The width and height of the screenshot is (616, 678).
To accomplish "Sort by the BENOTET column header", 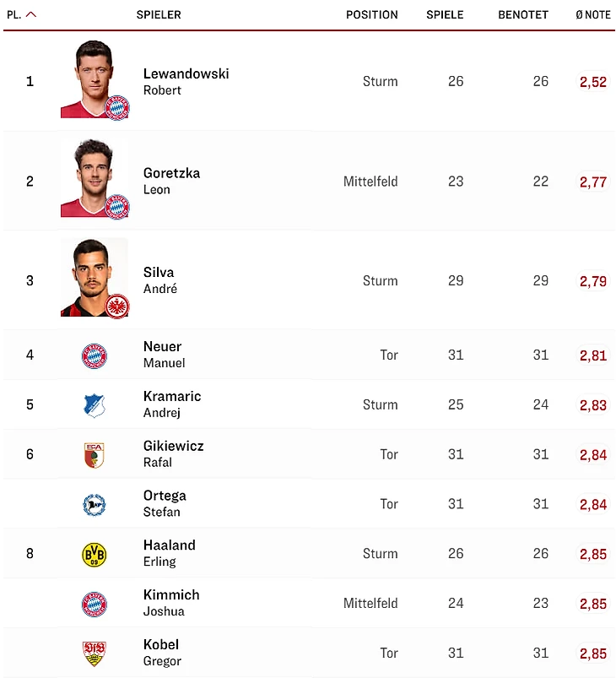I will (x=523, y=14).
